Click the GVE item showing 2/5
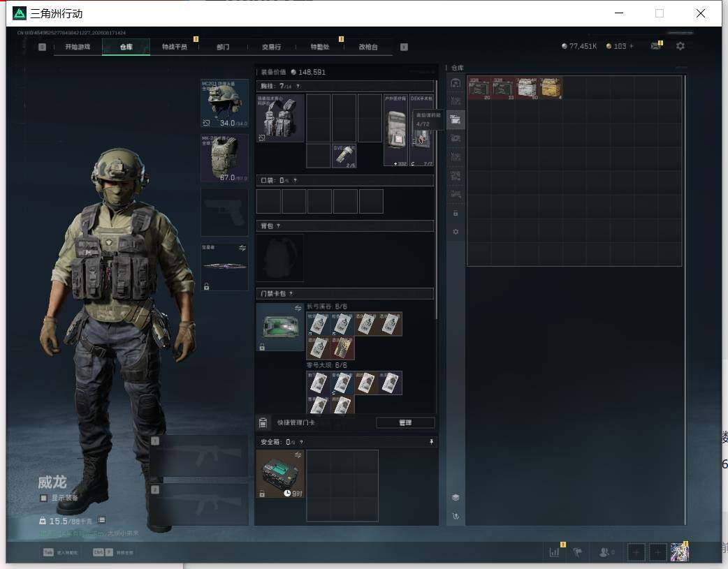The image size is (728, 569). [344, 156]
